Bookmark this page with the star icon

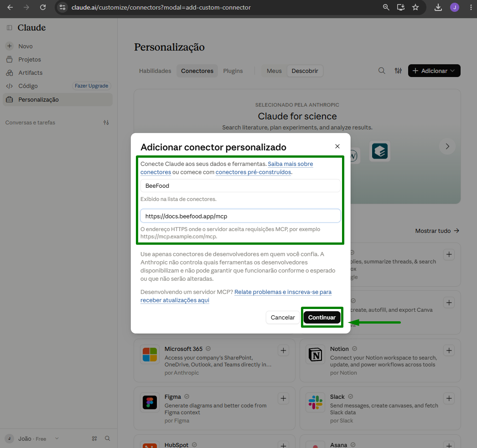click(415, 7)
